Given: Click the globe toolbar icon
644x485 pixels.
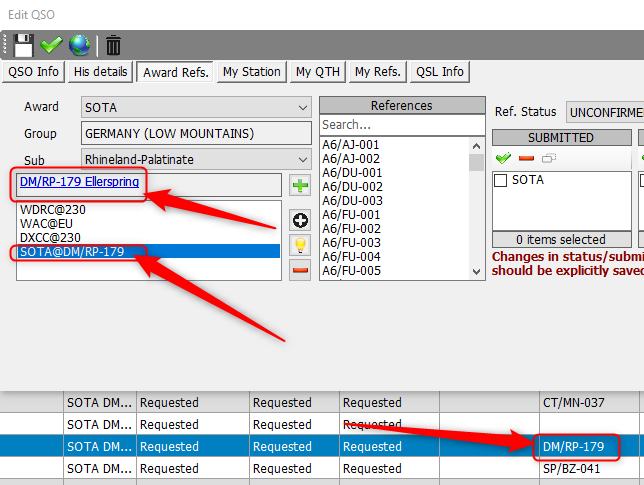Looking at the screenshot, I should [x=79, y=45].
